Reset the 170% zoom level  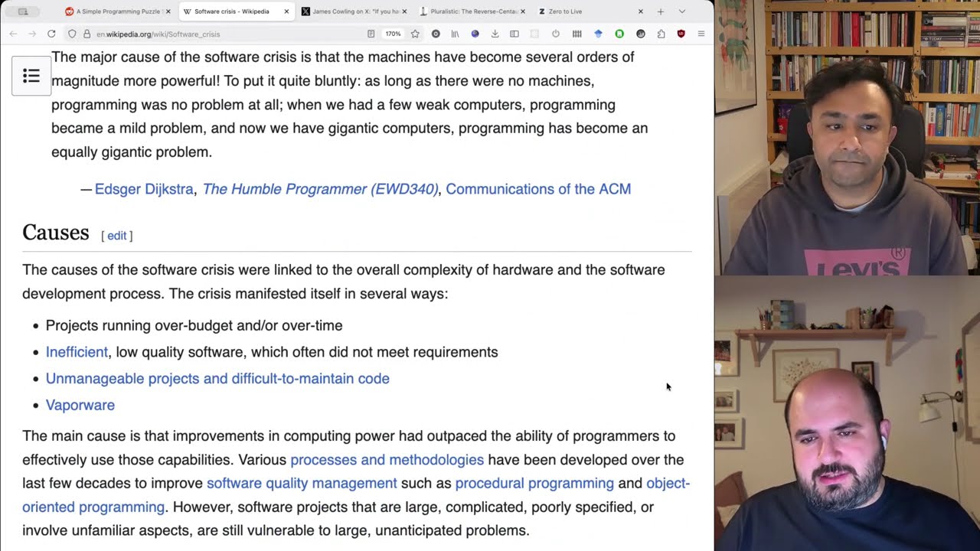click(x=393, y=34)
